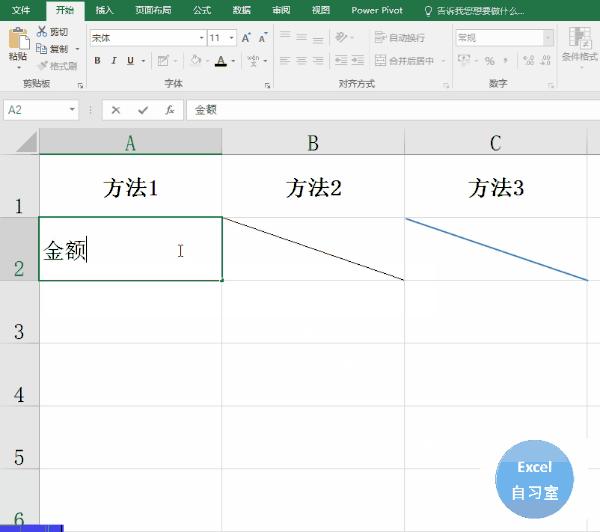Click the decrease indent icon
The height and width of the screenshot is (532, 600).
(x=341, y=60)
